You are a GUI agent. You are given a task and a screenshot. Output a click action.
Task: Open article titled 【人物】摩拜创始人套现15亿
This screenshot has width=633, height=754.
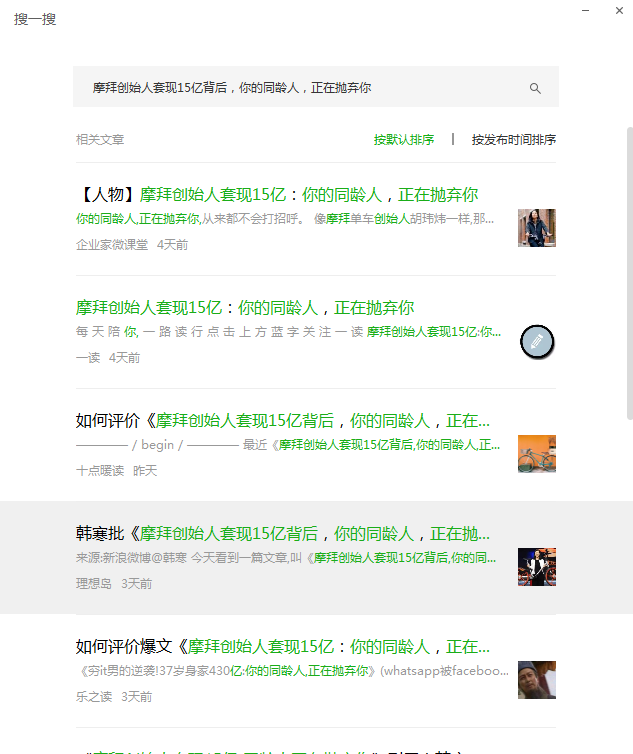[277, 195]
